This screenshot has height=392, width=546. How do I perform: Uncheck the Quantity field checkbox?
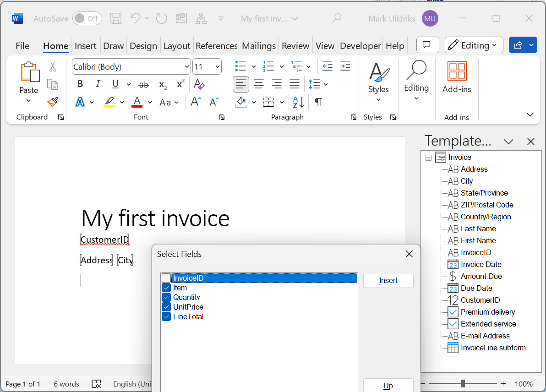point(166,297)
